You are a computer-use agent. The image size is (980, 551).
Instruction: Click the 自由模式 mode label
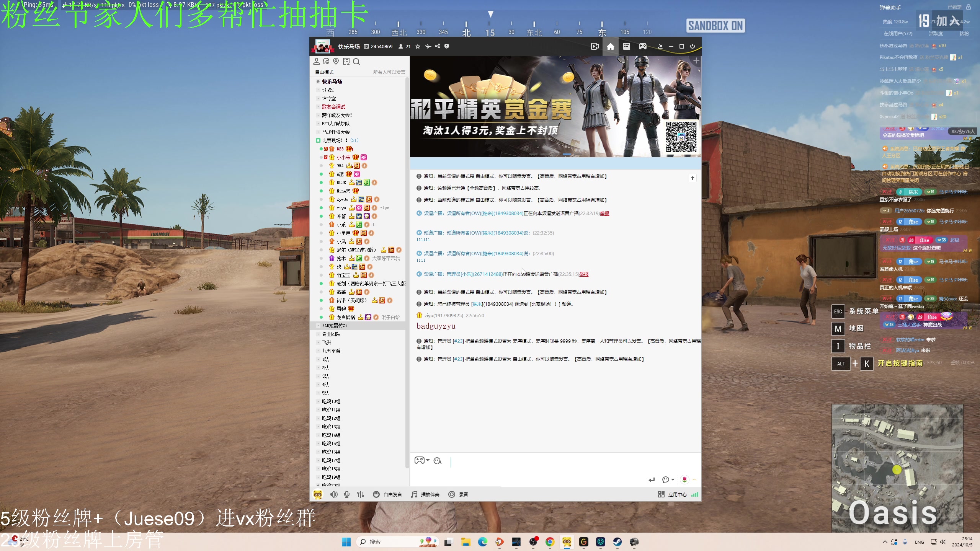tap(324, 72)
